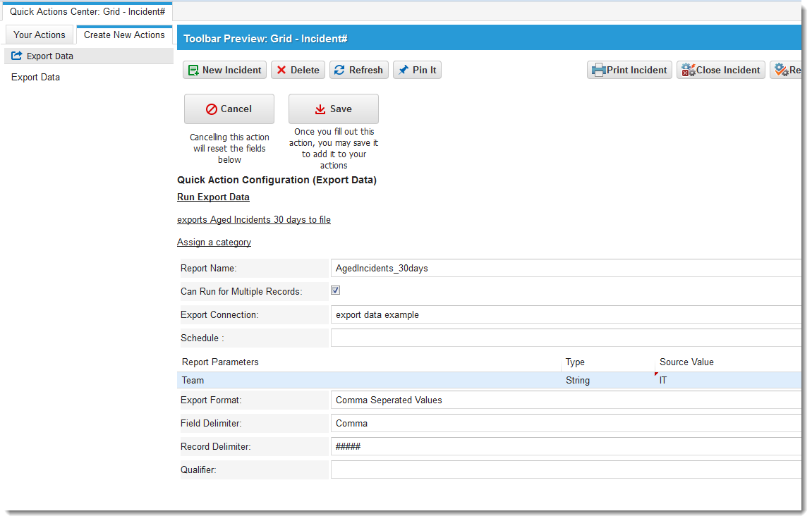The image size is (812, 521).
Task: Click into the Report Name field
Action: pos(564,268)
